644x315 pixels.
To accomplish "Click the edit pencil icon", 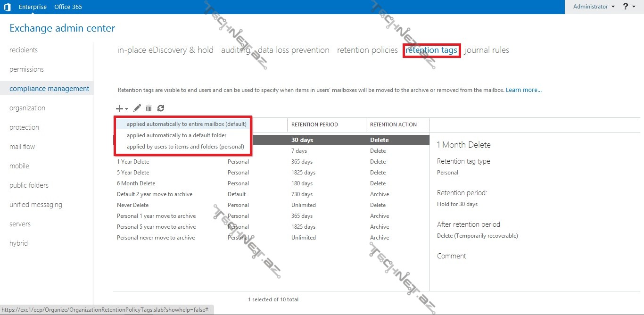I will [x=137, y=108].
